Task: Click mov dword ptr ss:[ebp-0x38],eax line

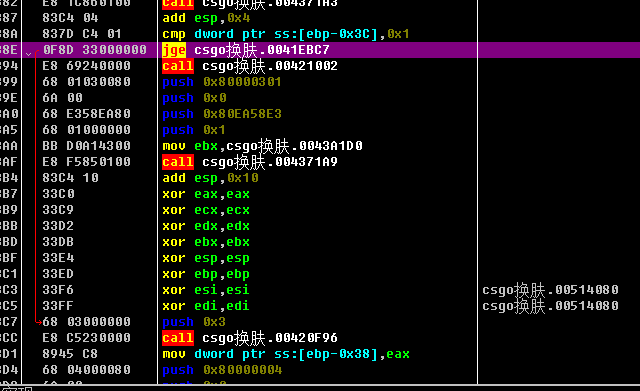Action: coord(286,354)
